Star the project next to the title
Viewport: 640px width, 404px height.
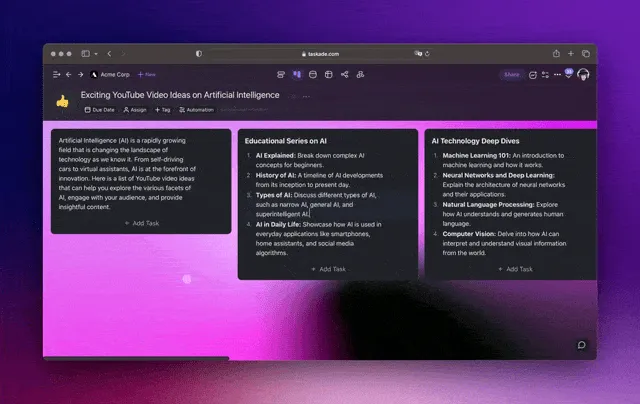pyautogui.click(x=293, y=97)
